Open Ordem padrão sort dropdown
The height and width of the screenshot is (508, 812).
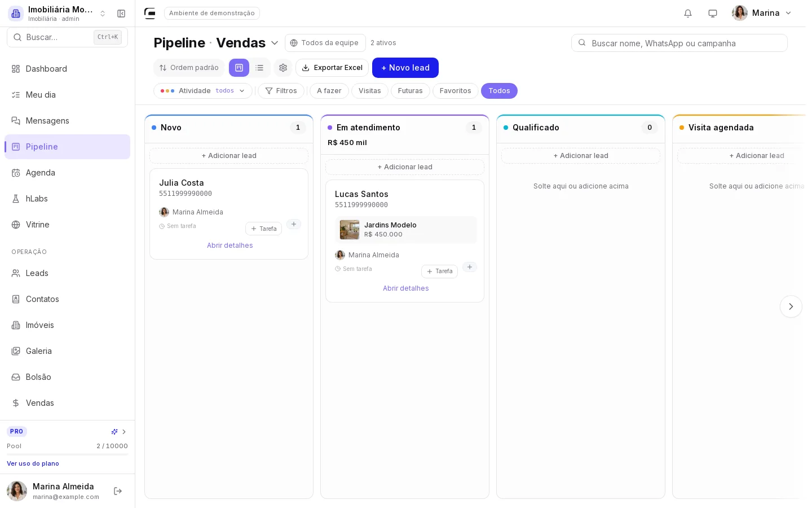(x=189, y=68)
